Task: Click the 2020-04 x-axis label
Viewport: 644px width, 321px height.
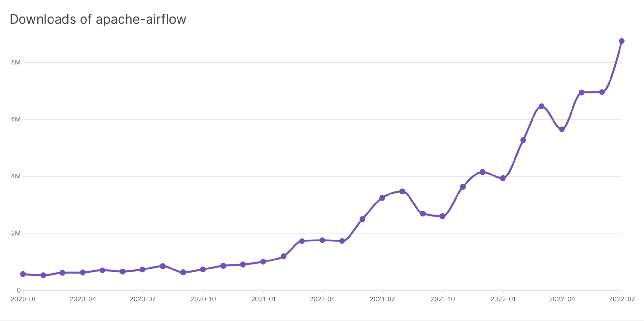Action: [83, 299]
